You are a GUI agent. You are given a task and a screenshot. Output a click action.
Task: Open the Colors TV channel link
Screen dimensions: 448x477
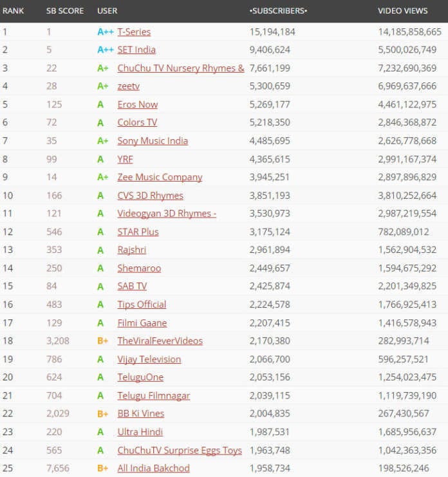pyautogui.click(x=137, y=122)
